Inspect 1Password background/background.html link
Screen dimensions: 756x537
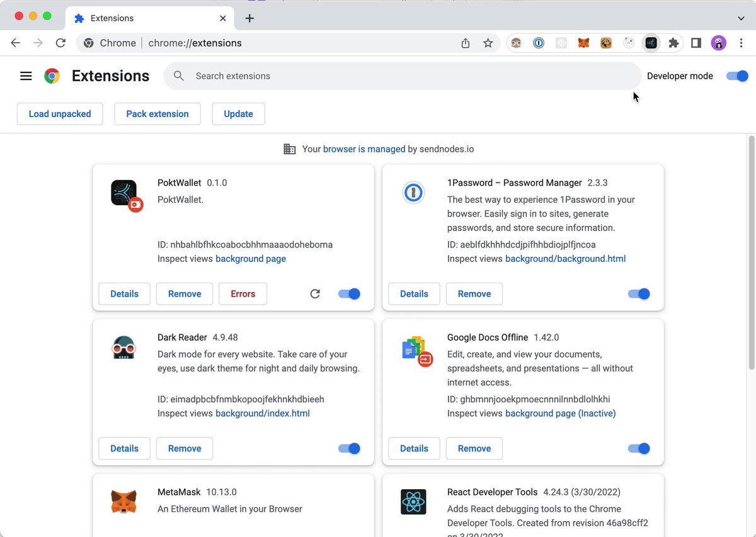click(x=565, y=259)
